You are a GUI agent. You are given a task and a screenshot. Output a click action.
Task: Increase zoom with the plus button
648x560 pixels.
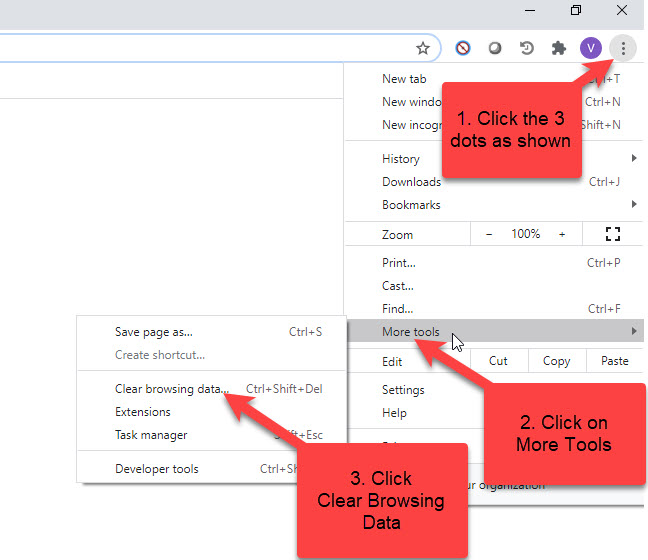point(562,234)
